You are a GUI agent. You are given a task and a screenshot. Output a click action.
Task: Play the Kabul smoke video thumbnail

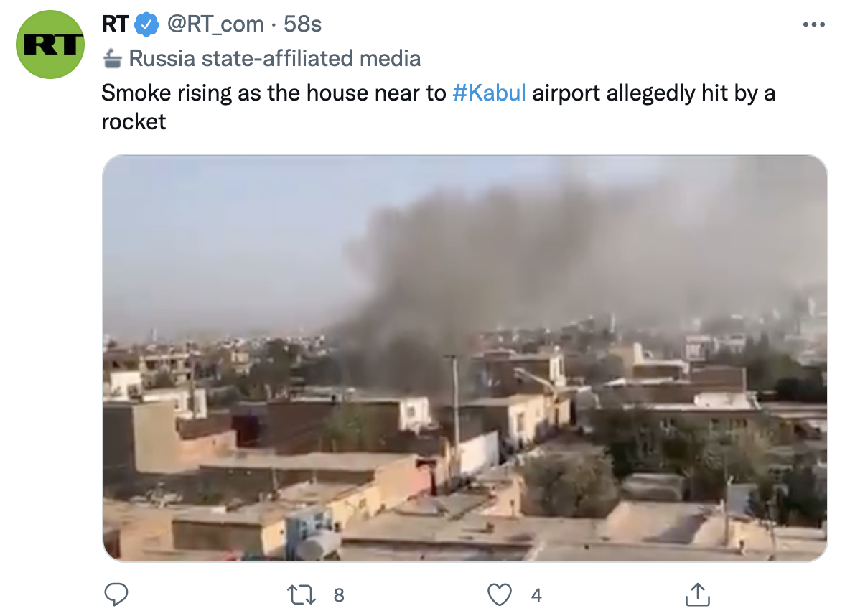click(464, 358)
